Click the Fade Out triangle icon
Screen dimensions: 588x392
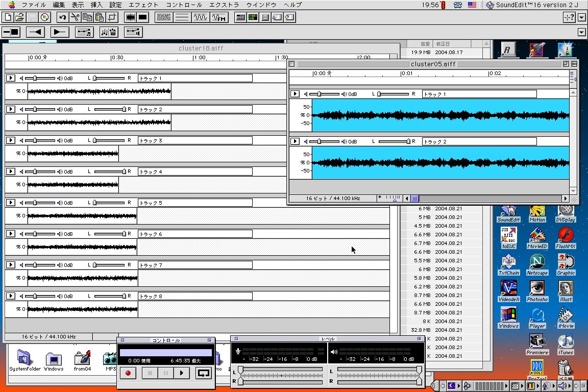(x=60, y=32)
